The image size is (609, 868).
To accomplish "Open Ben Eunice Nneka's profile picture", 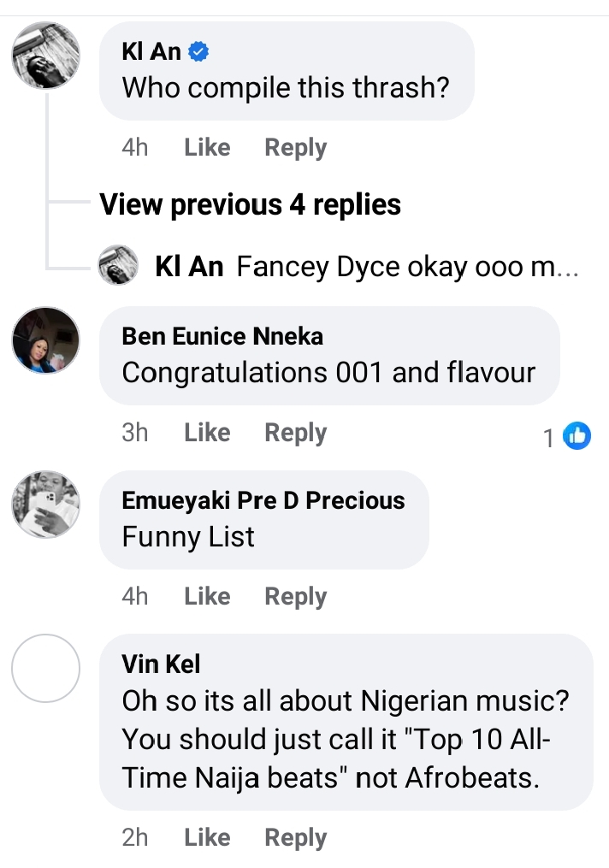I will [x=45, y=340].
